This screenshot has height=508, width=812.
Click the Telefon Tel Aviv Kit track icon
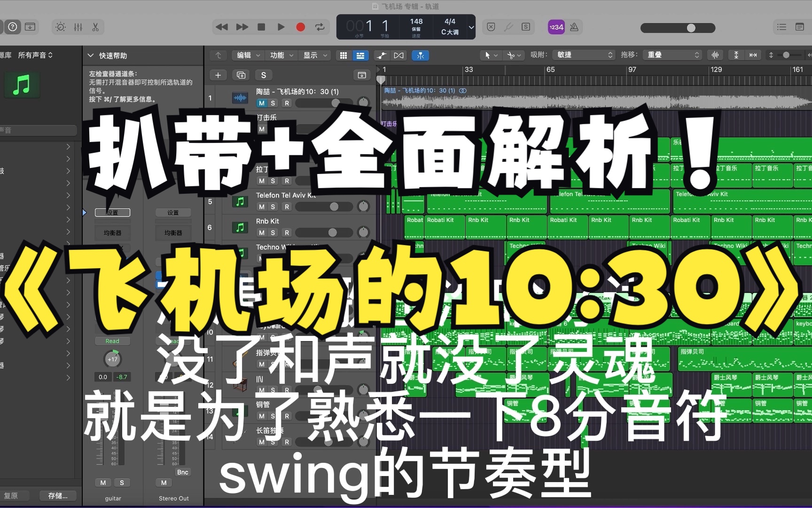point(240,202)
